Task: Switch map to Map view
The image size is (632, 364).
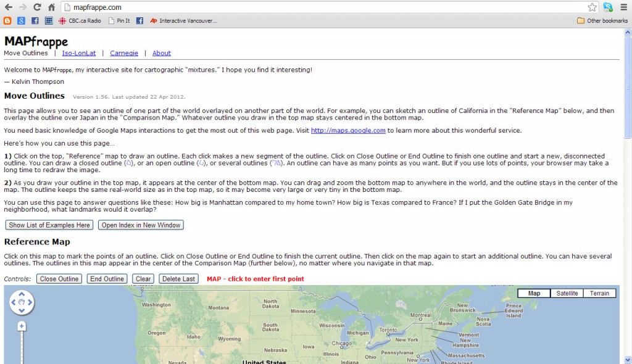Action: pyautogui.click(x=534, y=294)
